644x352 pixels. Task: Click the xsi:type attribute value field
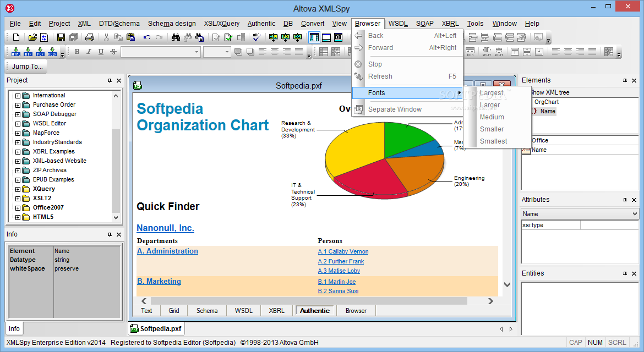609,225
